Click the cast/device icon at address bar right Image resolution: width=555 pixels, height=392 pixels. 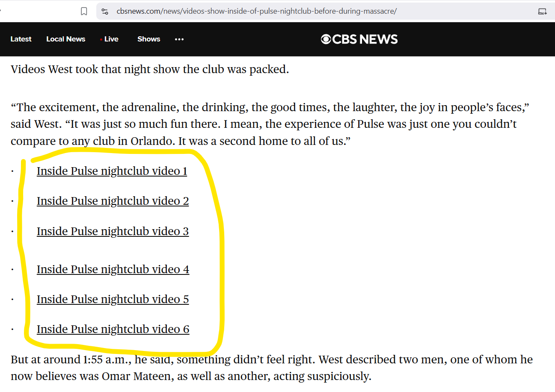[542, 11]
